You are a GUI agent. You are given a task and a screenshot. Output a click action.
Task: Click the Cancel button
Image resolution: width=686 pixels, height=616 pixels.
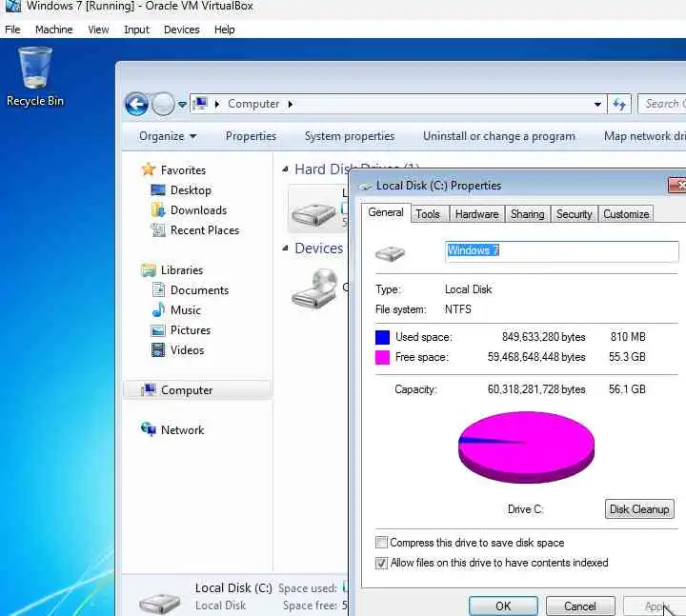pyautogui.click(x=580, y=606)
